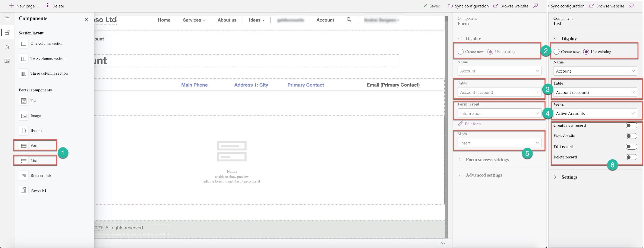
Task: Collapse Display section in Form panel
Action: coord(460,39)
